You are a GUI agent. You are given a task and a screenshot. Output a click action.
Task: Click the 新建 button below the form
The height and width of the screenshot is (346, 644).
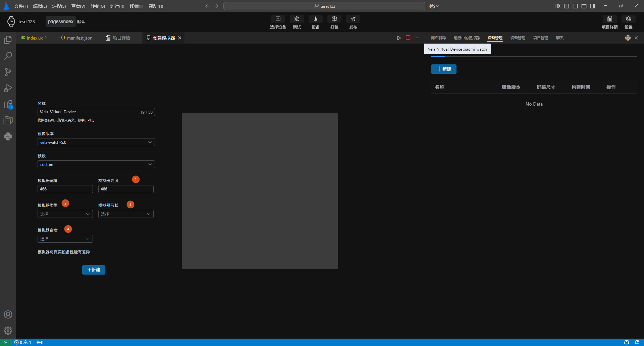click(94, 270)
